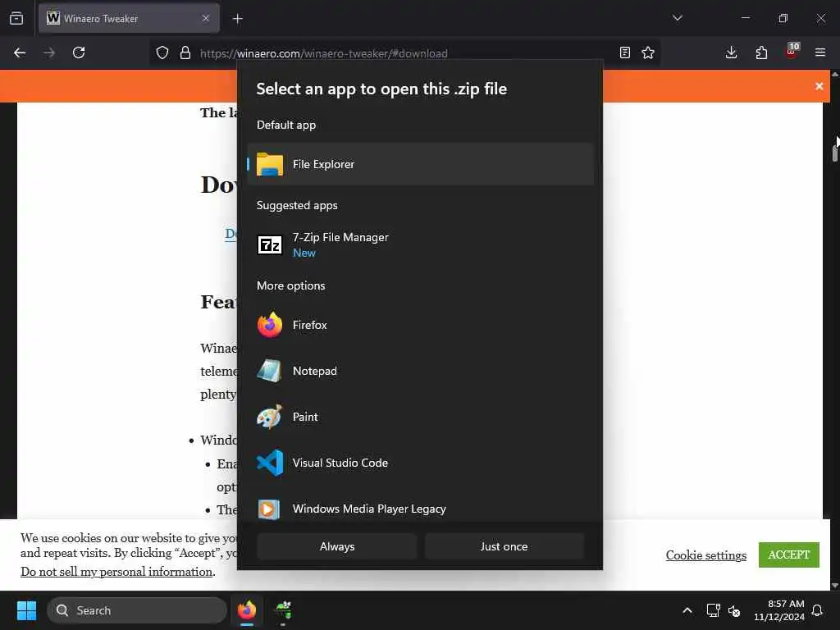Choose the Visual Studio Code icon
Screen dimensions: 840x630
[269, 463]
